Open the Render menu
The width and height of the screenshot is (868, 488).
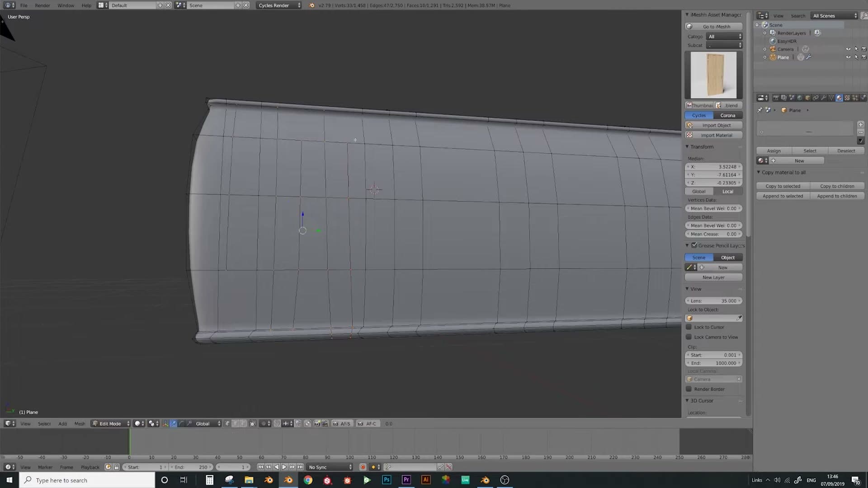pos(42,5)
